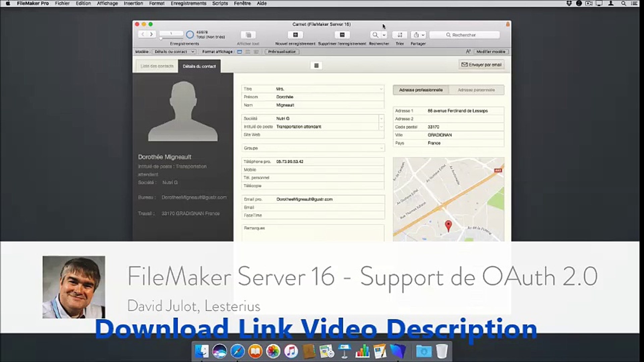The width and height of the screenshot is (644, 362).
Task: Click the Remarques notes field
Action: [313, 233]
